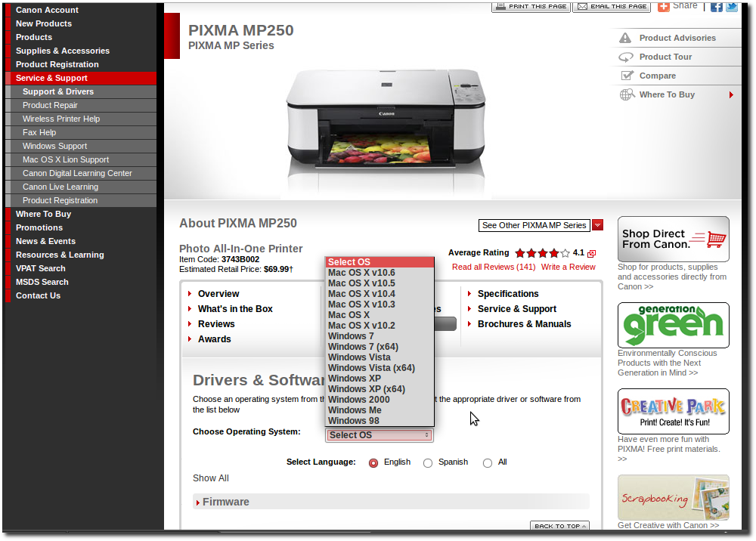The image size is (756, 541).
Task: Click the Twitter share icon
Action: [x=732, y=7]
